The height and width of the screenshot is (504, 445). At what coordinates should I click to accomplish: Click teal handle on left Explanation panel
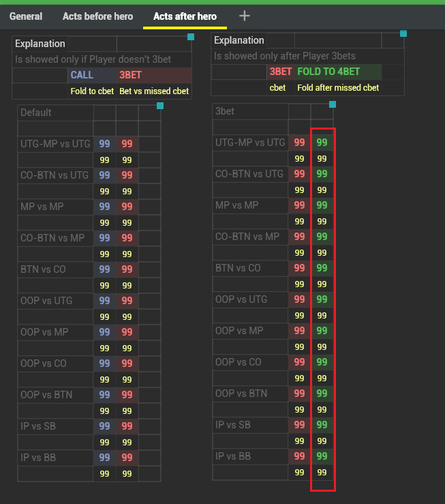[191, 37]
